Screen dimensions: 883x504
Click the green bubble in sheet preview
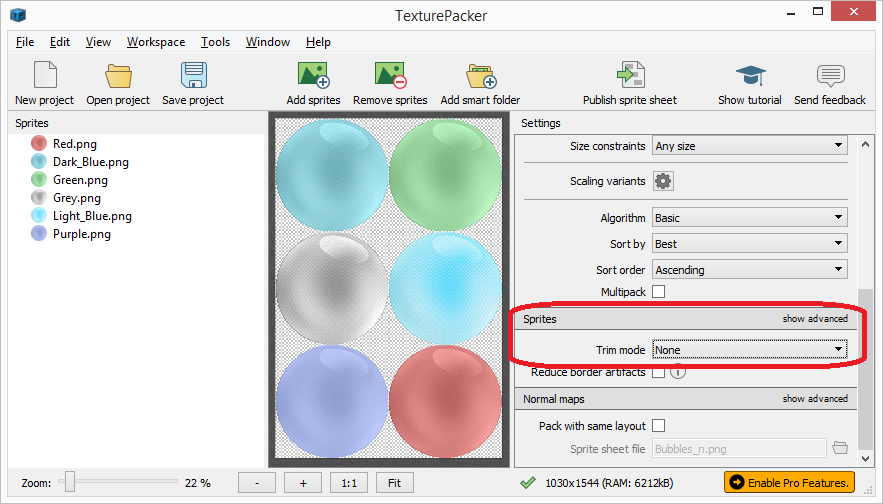pos(445,175)
